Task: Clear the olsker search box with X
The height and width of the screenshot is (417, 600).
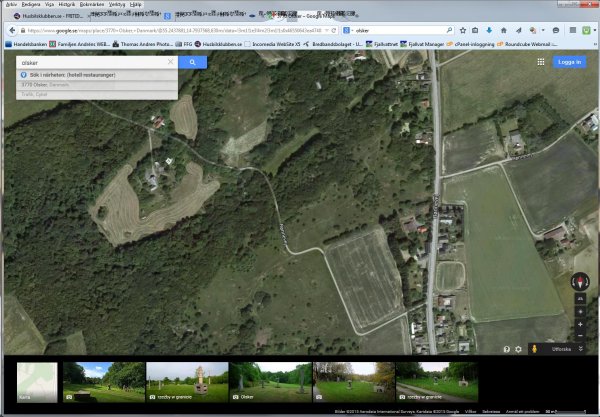Action: pos(170,62)
